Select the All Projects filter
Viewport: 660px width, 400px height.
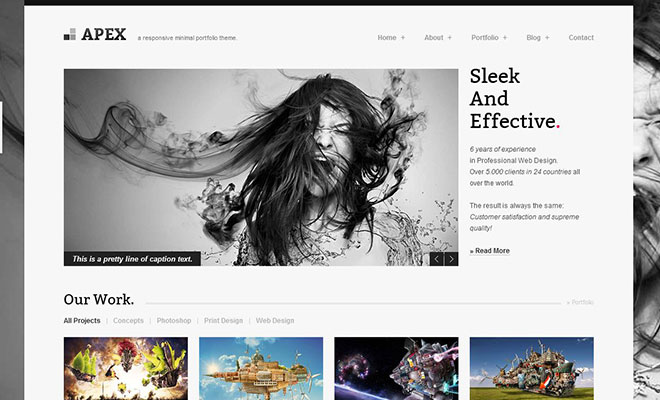82,321
